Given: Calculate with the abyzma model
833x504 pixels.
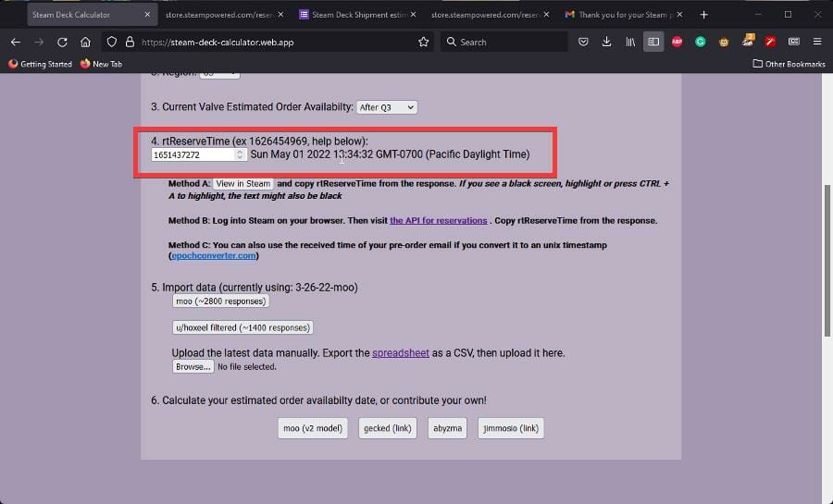Looking at the screenshot, I should (x=447, y=428).
